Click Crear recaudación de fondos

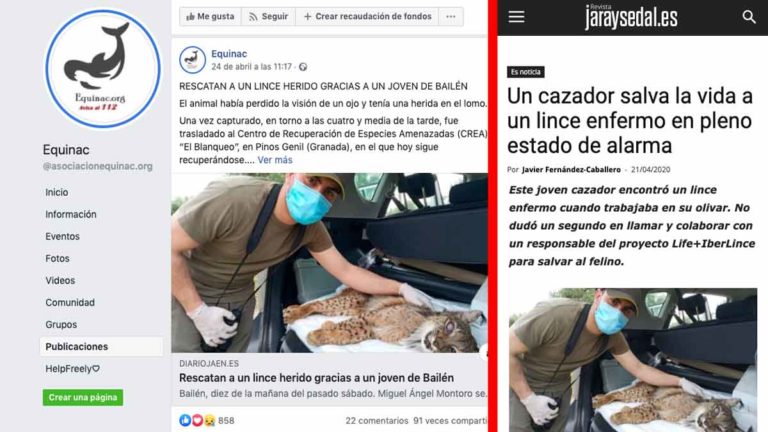coord(367,17)
